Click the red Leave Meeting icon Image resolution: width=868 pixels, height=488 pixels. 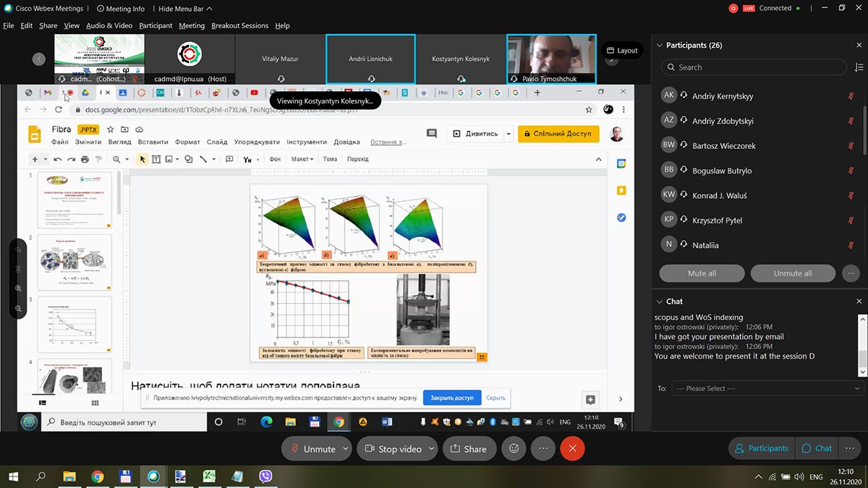(x=572, y=448)
